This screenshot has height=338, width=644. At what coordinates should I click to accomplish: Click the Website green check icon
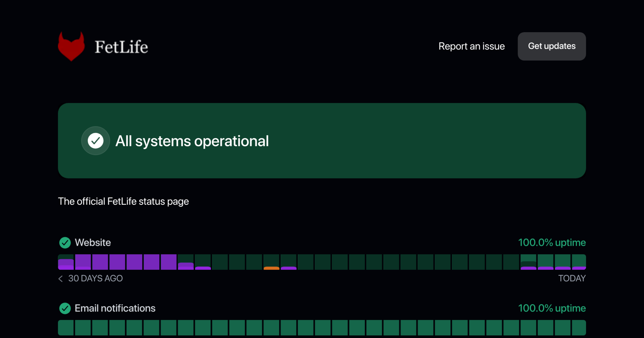click(65, 243)
